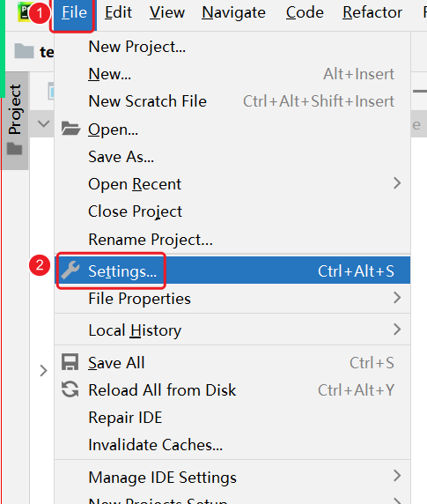Open the Navigate menu

click(233, 13)
